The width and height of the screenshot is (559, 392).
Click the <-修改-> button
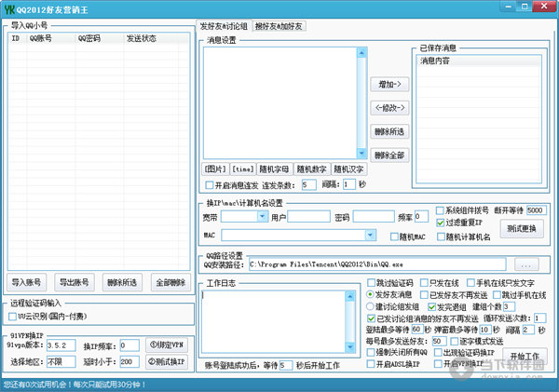tap(389, 108)
